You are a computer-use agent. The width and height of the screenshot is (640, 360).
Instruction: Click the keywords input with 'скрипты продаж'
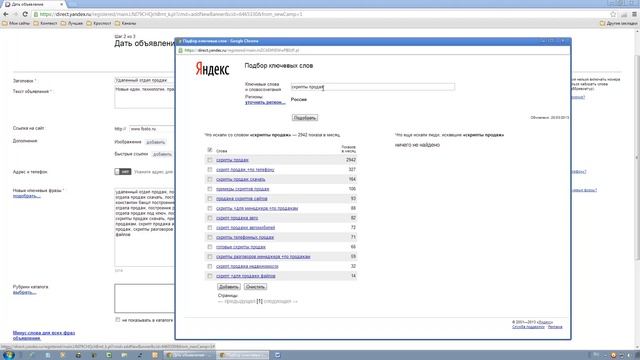pyautogui.click(x=373, y=87)
